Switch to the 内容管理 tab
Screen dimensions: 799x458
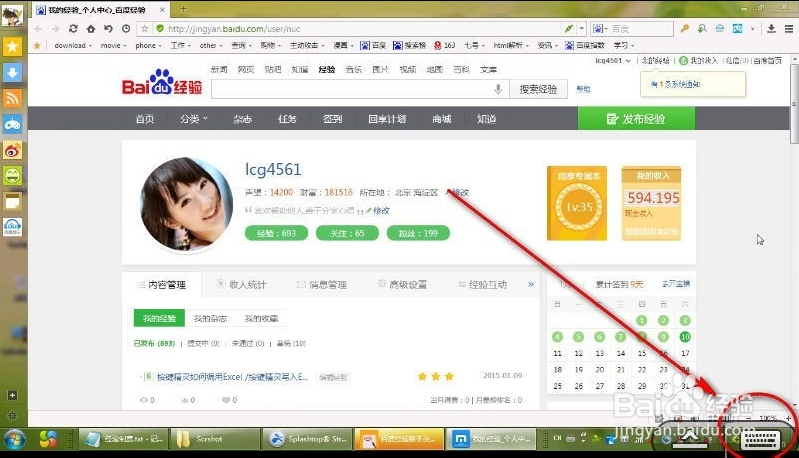click(x=162, y=285)
